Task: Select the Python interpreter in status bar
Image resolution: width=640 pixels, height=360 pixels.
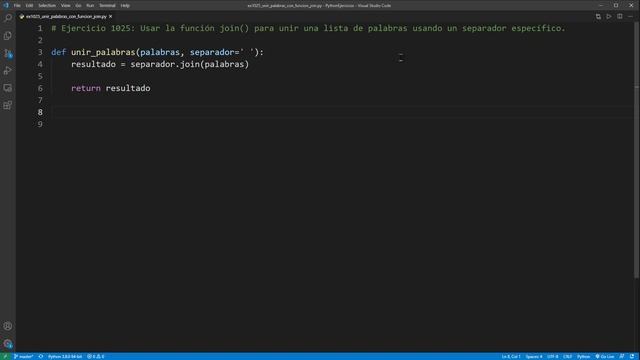Action: point(65,356)
